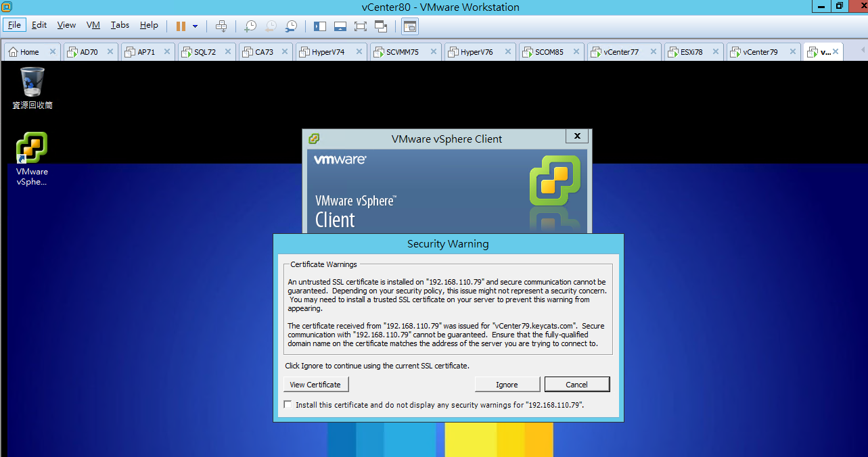Select the Recycle Bin desktop icon
Viewport: 868px width, 457px height.
pos(32,88)
